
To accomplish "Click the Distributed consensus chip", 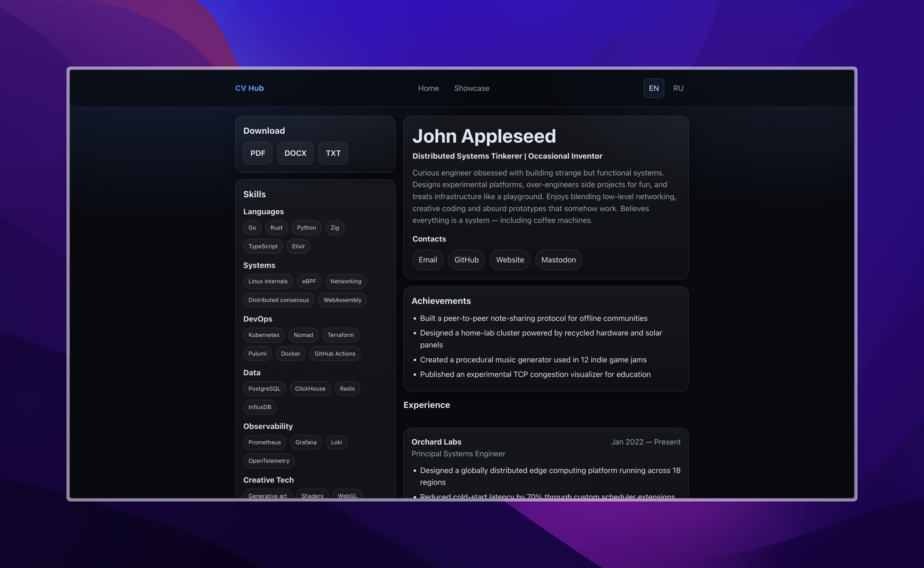I will (279, 300).
